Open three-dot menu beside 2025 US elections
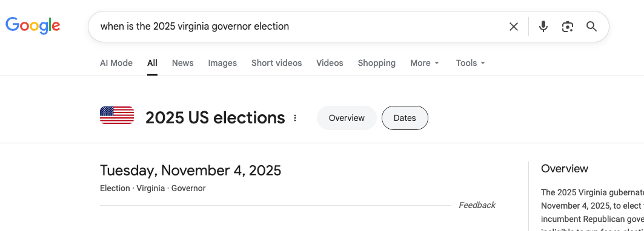 click(x=295, y=118)
